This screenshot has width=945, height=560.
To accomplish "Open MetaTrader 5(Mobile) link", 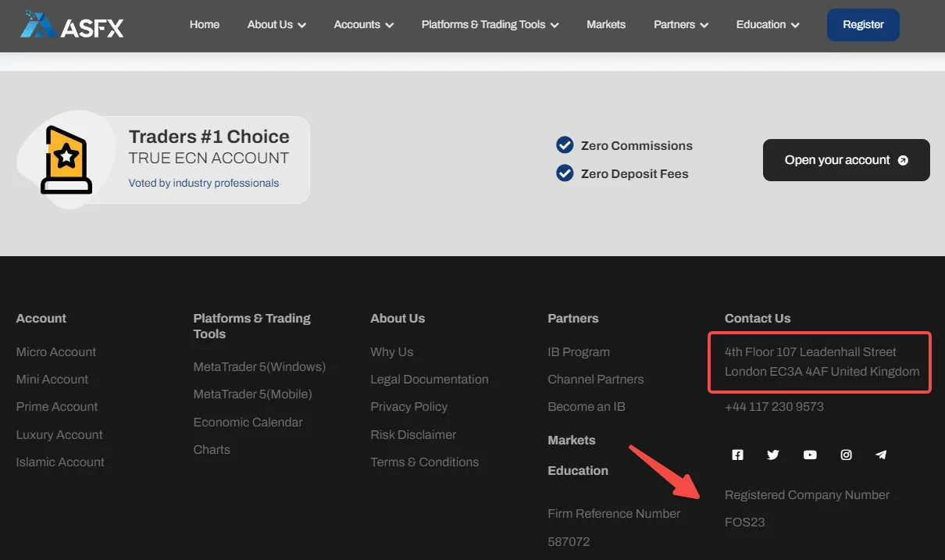I will [x=253, y=394].
